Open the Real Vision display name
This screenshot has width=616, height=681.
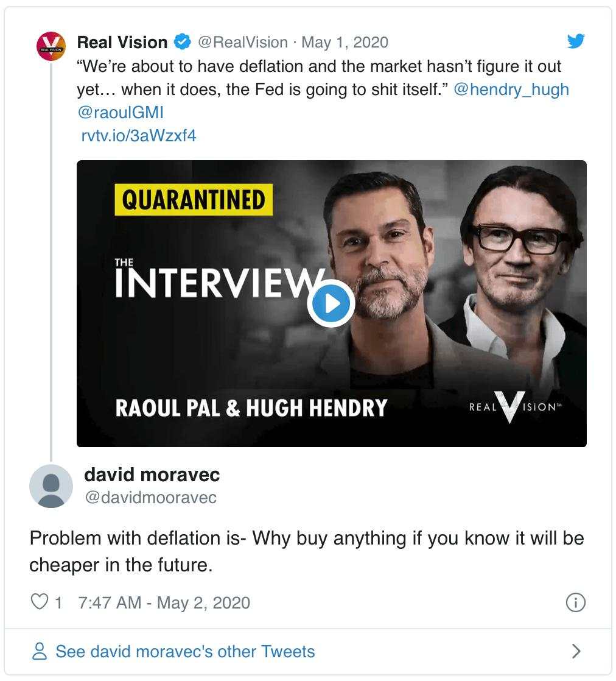pos(122,42)
